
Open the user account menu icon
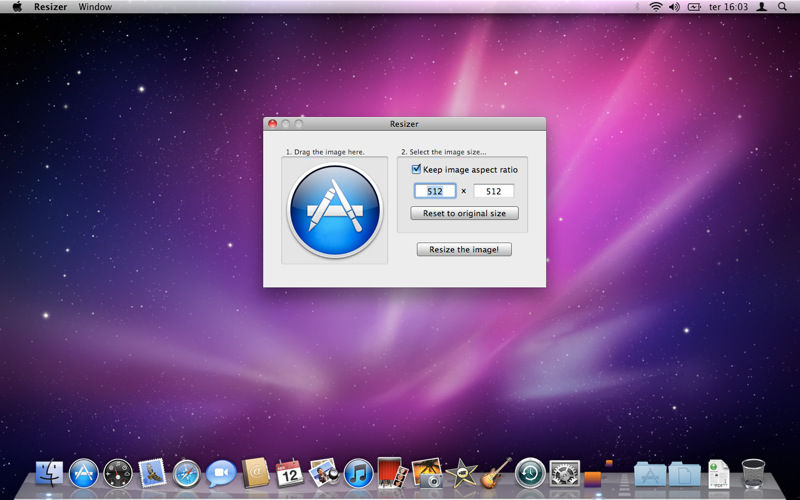click(x=761, y=7)
